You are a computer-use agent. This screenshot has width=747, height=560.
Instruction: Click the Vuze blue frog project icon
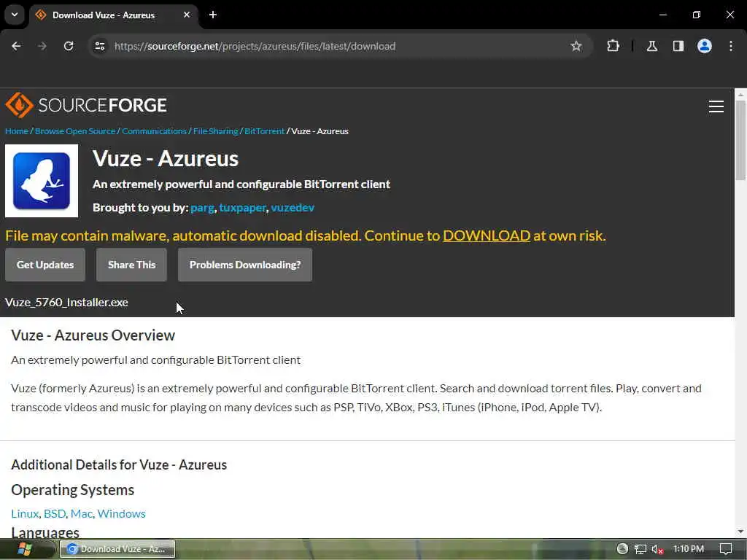[42, 181]
